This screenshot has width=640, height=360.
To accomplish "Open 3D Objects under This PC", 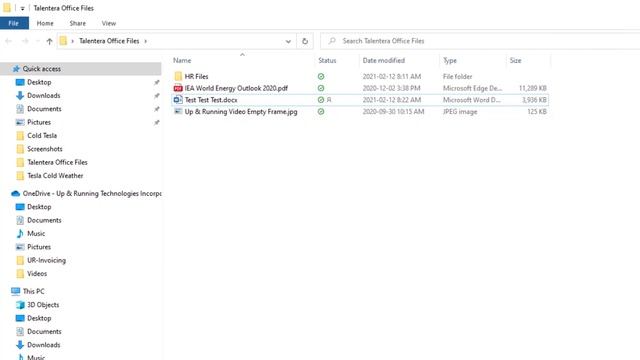I will [x=43, y=305].
